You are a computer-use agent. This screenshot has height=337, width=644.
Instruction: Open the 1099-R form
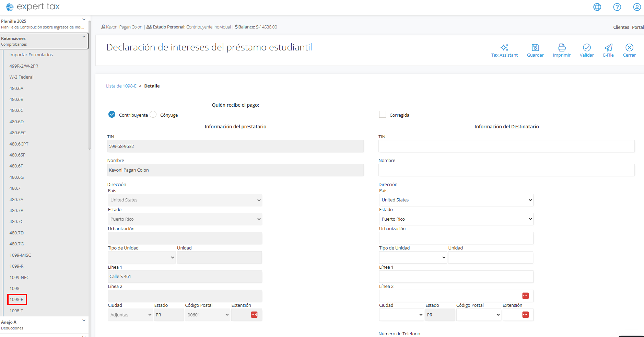coord(16,266)
